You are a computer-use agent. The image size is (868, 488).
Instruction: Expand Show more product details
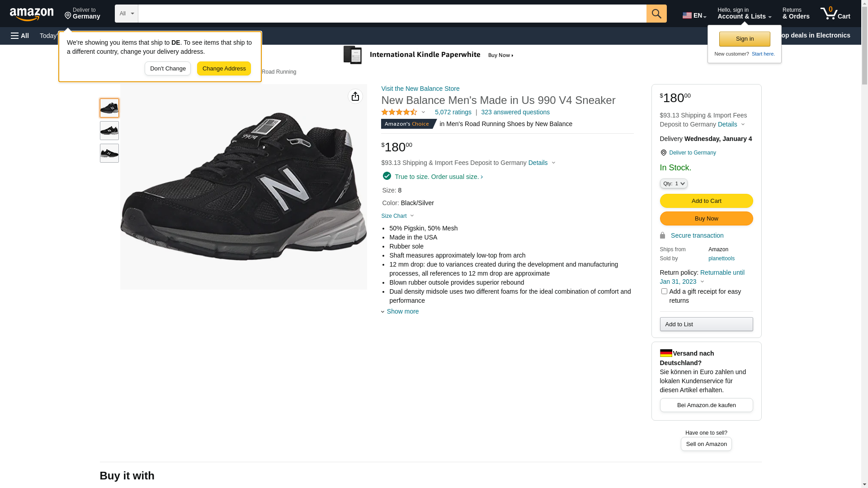[402, 311]
